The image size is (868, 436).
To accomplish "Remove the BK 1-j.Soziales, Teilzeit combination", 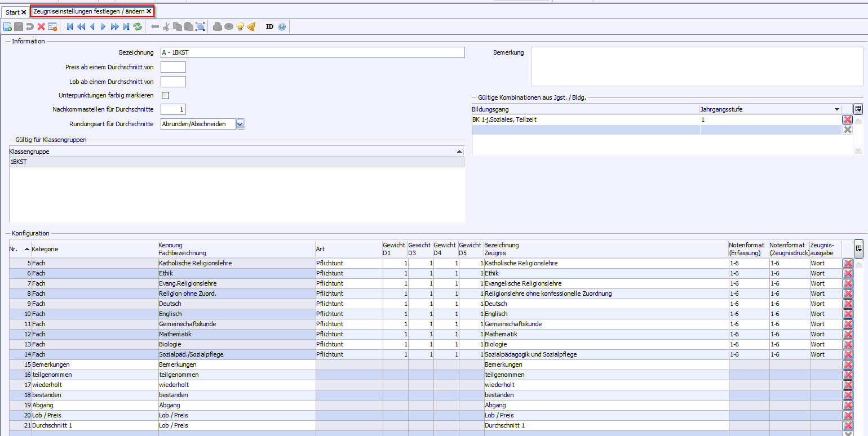I will point(847,119).
